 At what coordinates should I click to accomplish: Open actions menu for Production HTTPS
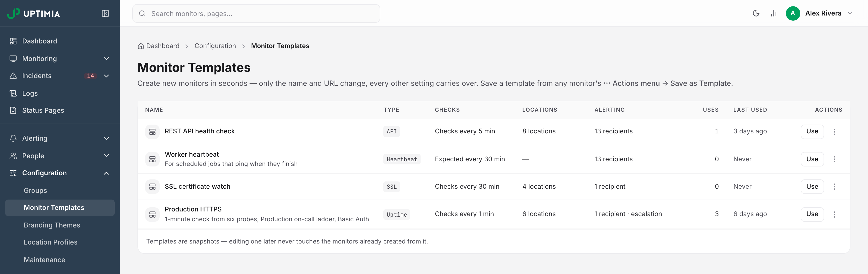[834, 214]
